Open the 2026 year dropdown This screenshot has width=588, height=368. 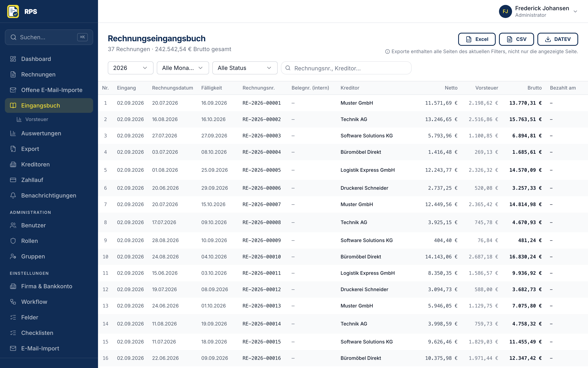point(130,68)
